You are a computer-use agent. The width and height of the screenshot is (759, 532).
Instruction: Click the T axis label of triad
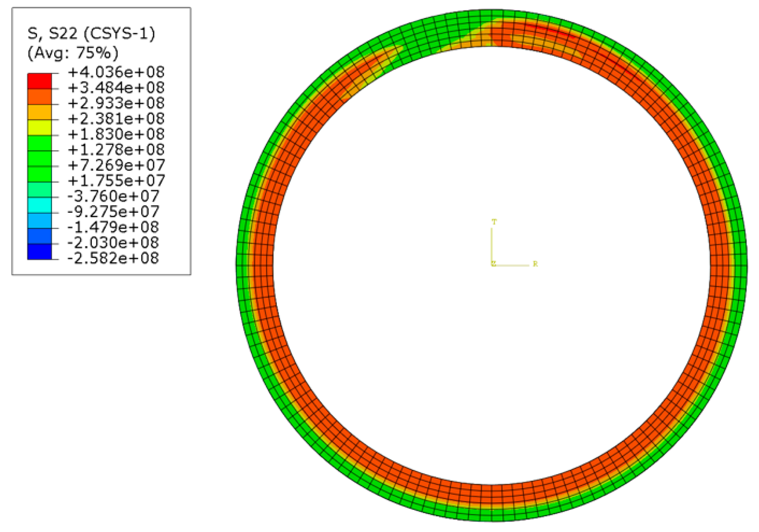pyautogui.click(x=494, y=222)
